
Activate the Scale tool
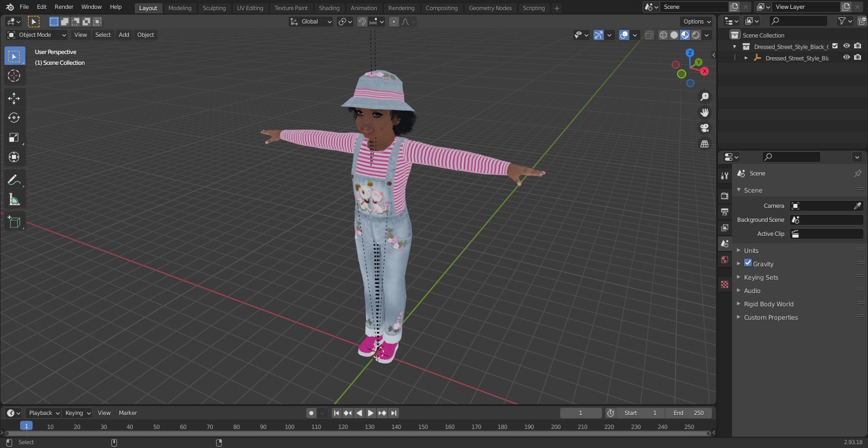coord(14,137)
